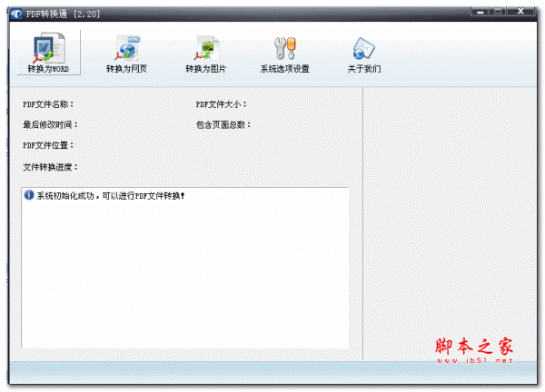Click the PDF文件大小 label
The height and width of the screenshot is (392, 545).
pyautogui.click(x=222, y=104)
